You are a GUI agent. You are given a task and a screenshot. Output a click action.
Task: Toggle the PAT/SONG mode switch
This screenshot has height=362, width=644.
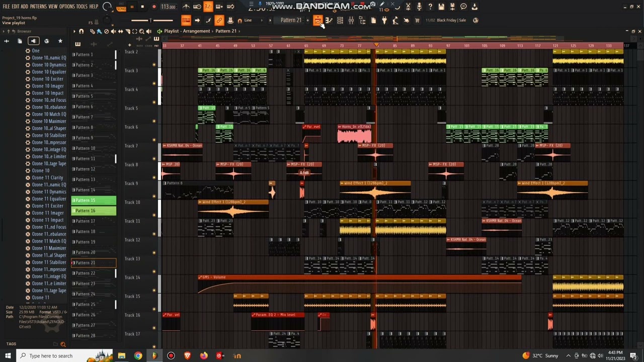[x=121, y=7]
